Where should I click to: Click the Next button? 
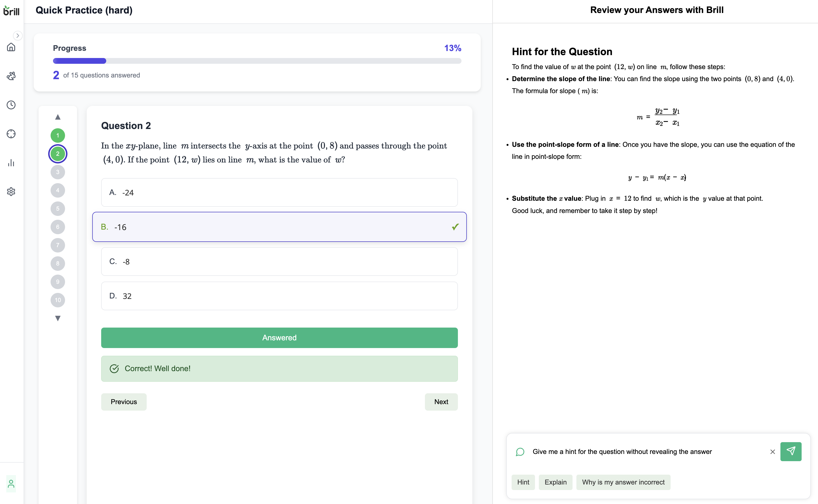click(441, 402)
